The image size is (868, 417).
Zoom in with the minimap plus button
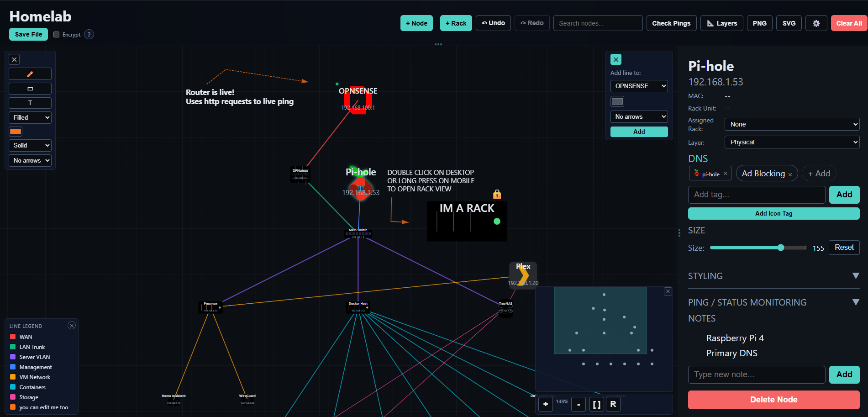click(x=546, y=404)
